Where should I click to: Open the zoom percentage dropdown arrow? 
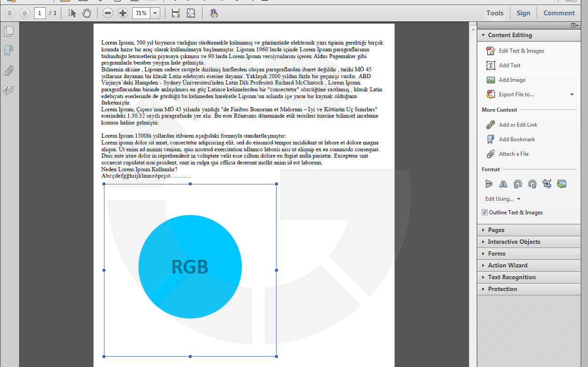coord(155,13)
